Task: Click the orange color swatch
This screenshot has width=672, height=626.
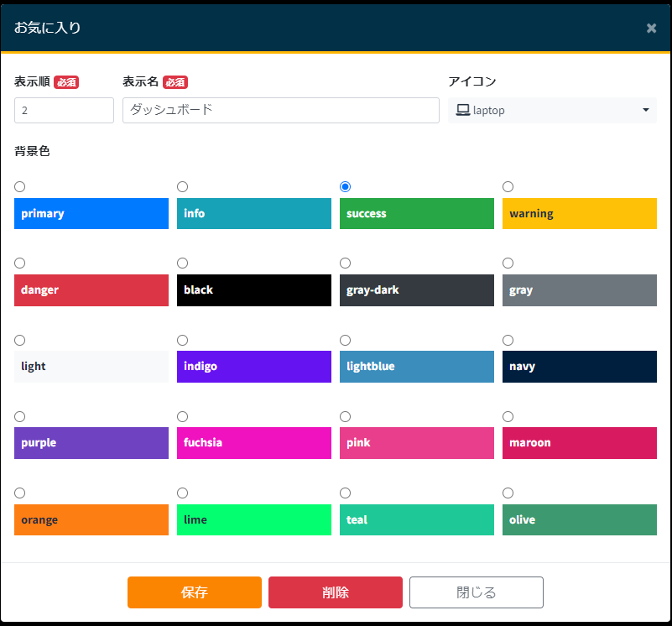Action: point(91,519)
